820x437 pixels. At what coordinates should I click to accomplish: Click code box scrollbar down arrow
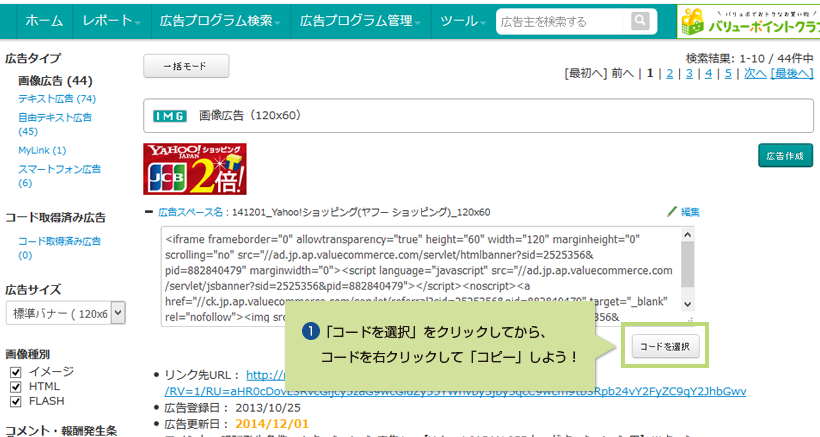click(x=688, y=304)
